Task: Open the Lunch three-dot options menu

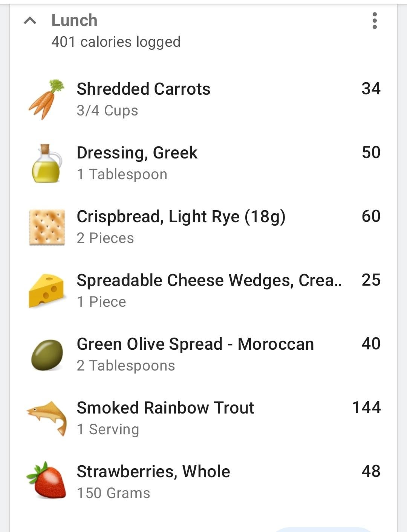Action: click(374, 21)
